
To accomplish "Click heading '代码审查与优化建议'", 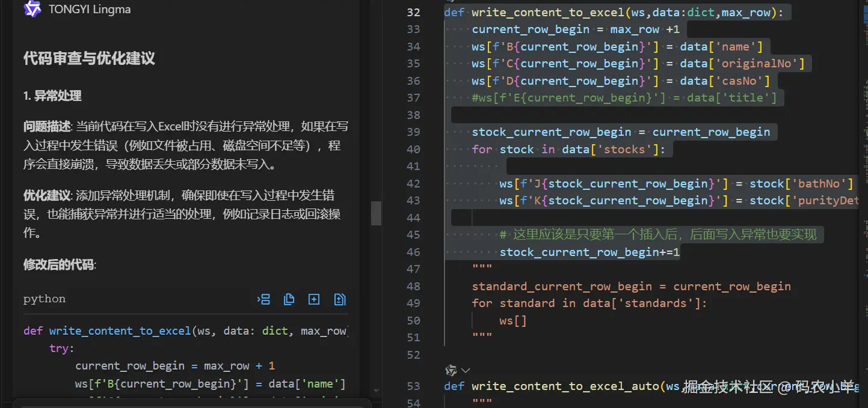I will coord(89,58).
